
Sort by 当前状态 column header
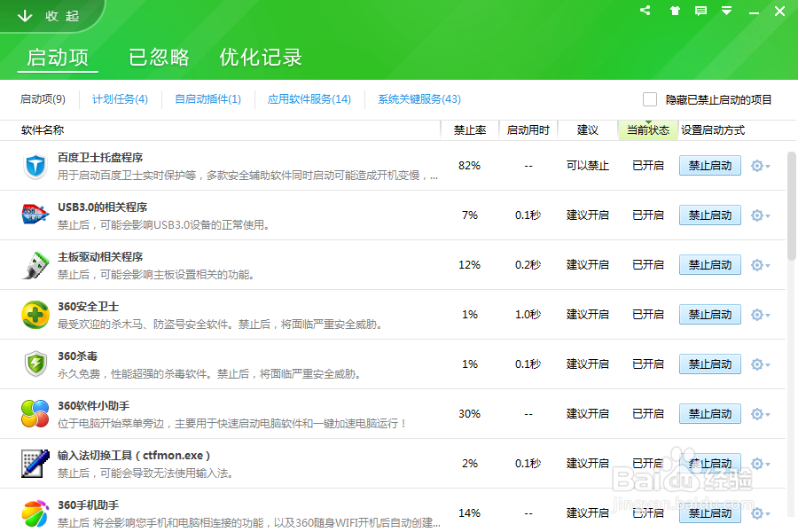(x=648, y=130)
